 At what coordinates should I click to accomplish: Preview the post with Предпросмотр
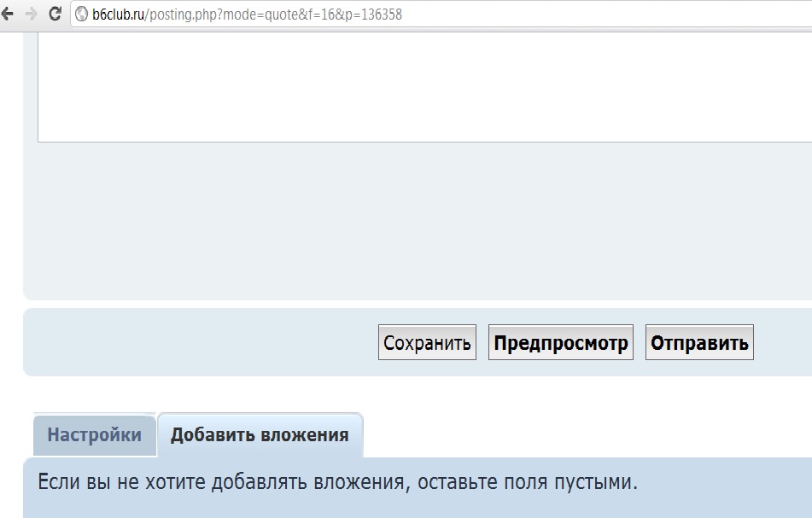pos(561,343)
